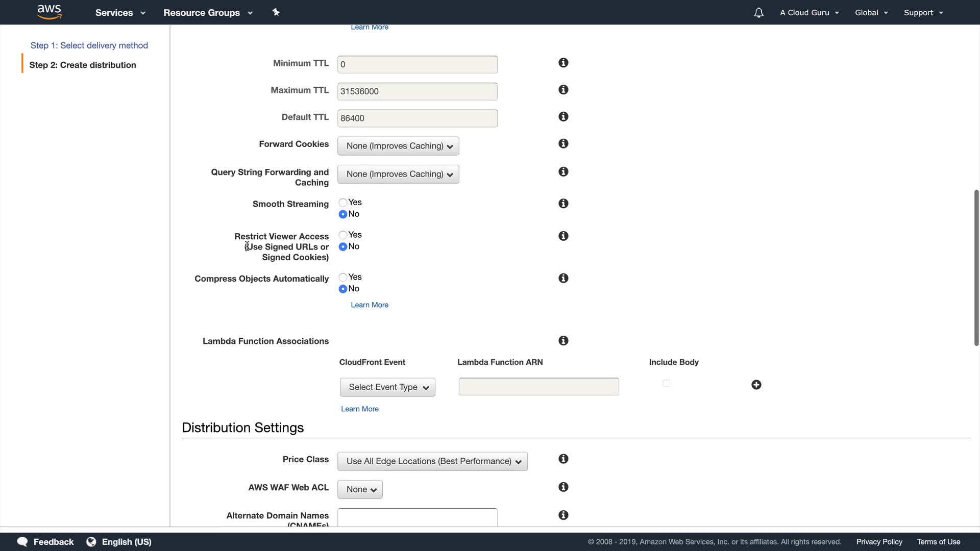Image resolution: width=980 pixels, height=551 pixels.
Task: Open the Services menu
Action: coord(120,13)
